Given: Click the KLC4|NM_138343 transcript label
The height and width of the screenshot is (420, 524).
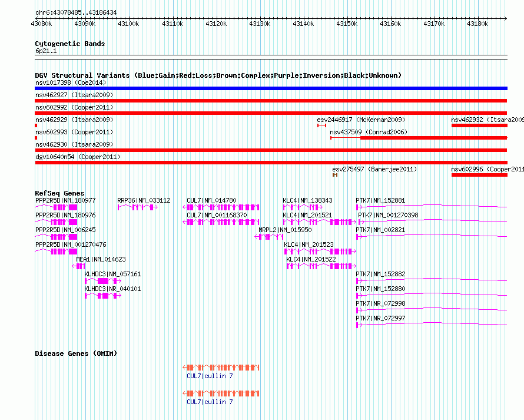Looking at the screenshot, I should pos(307,201).
